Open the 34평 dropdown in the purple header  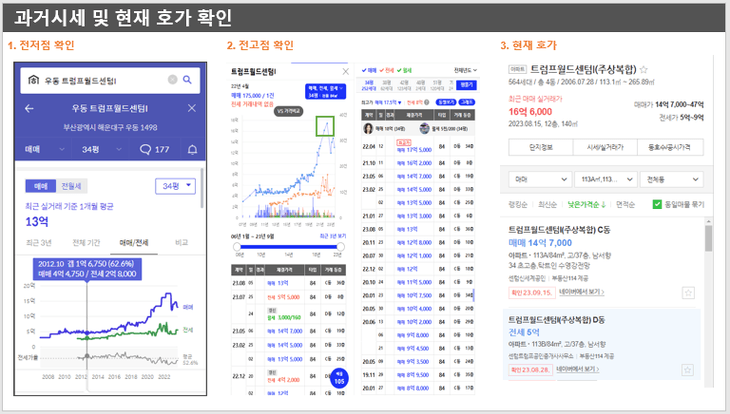pos(101,149)
